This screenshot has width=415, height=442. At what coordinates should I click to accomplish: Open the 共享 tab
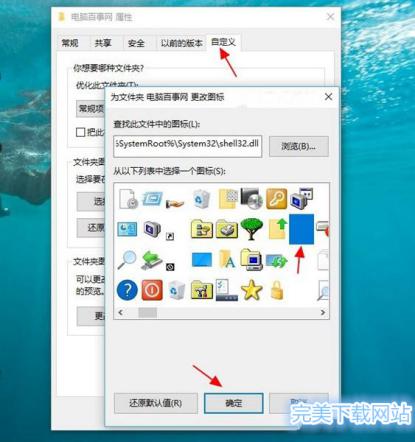tap(103, 43)
